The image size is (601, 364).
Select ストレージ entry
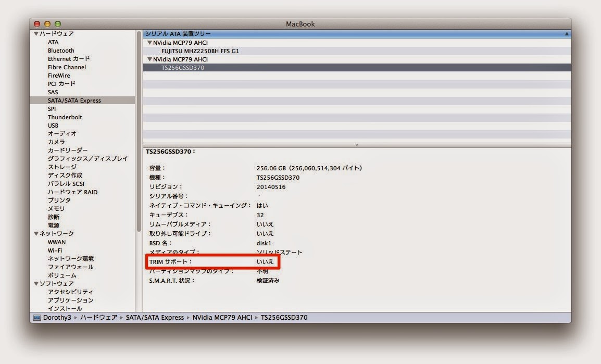62,167
